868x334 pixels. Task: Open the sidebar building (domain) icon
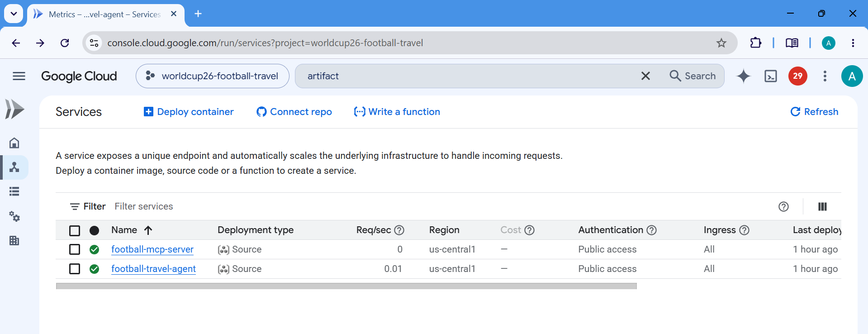[14, 240]
